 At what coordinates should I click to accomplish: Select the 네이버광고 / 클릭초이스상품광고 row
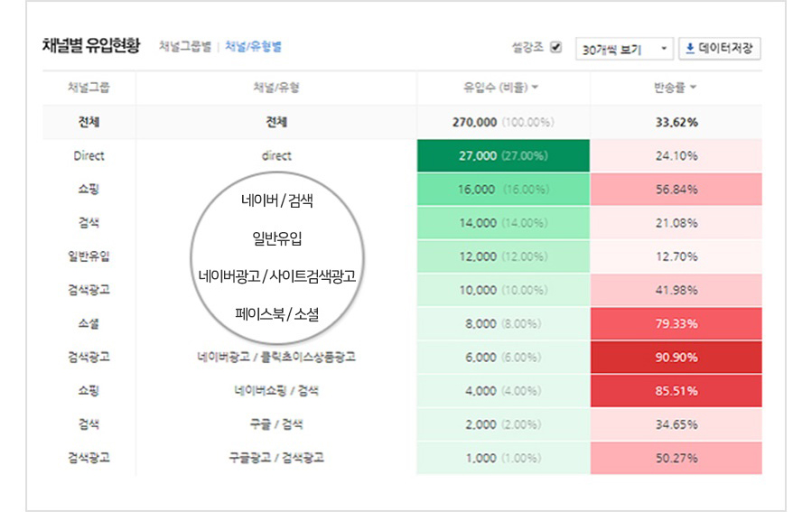click(x=276, y=357)
